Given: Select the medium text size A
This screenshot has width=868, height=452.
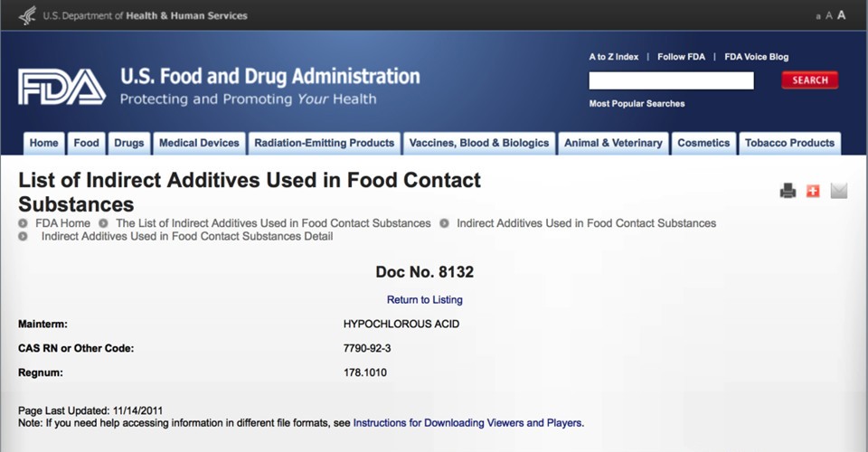Looking at the screenshot, I should (829, 15).
